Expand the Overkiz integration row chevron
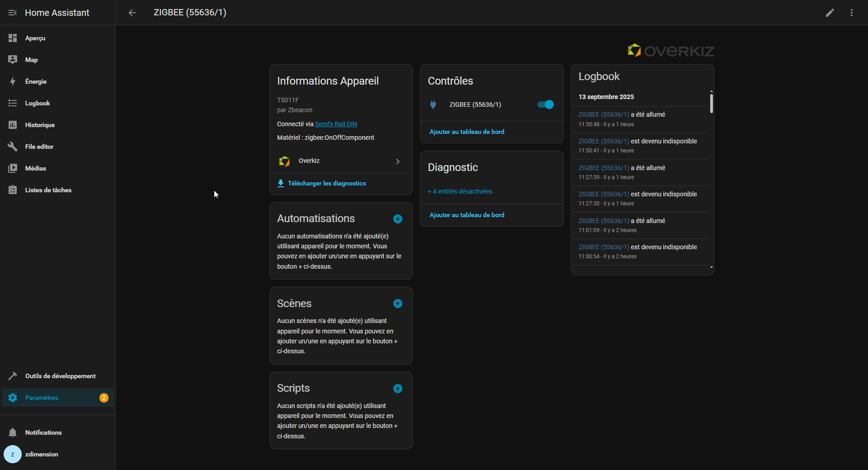Screen dimensions: 868x470 (397, 161)
